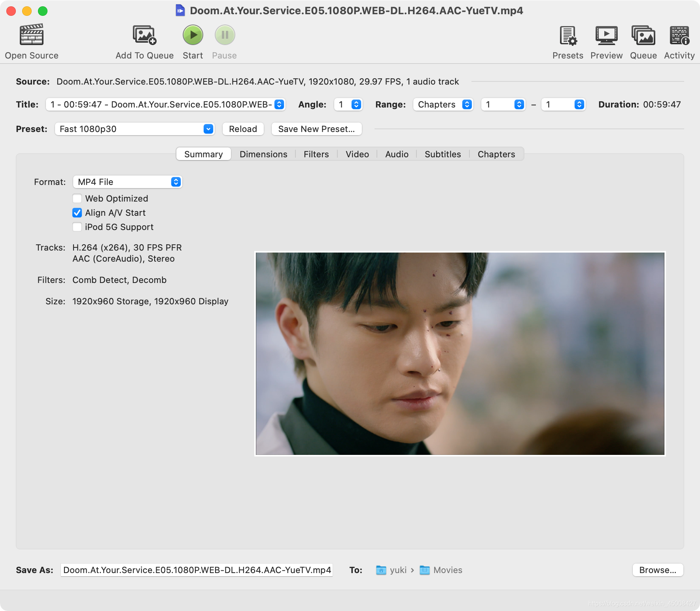Switch to the Filters tab

click(x=316, y=154)
